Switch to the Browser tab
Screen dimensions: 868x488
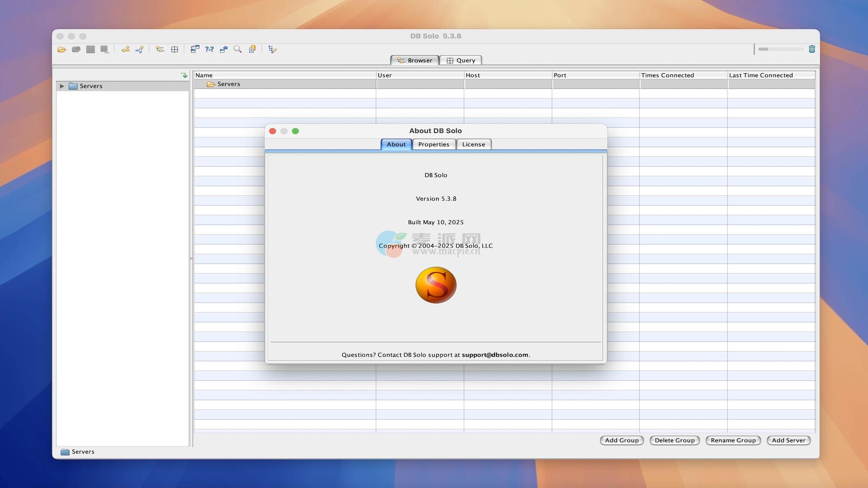(x=415, y=60)
